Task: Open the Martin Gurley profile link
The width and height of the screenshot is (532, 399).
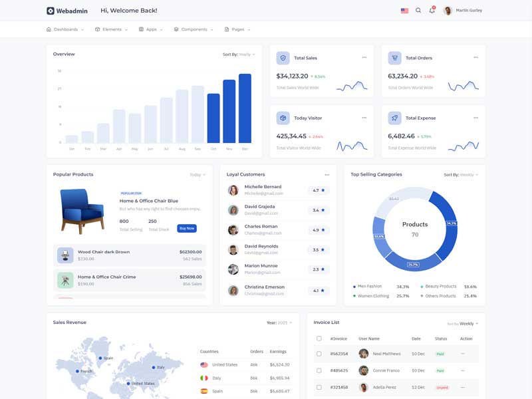Action: tap(463, 11)
